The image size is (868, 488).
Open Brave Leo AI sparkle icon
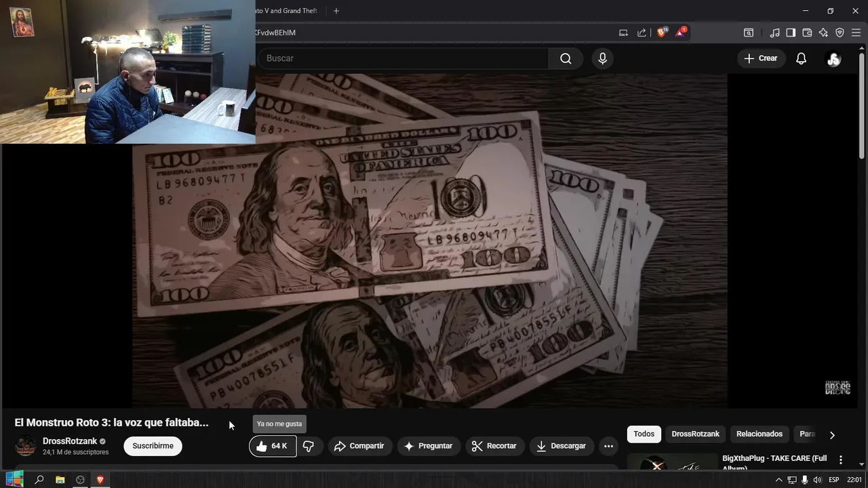[823, 33]
